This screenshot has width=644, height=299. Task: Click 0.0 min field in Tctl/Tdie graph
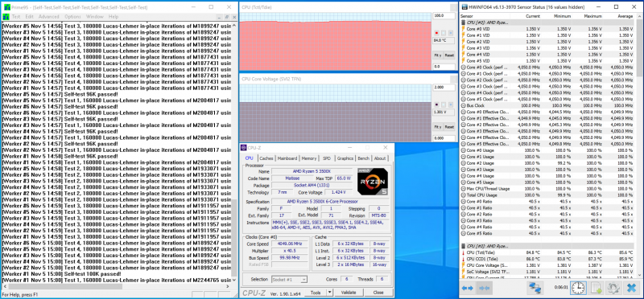pyautogui.click(x=444, y=67)
